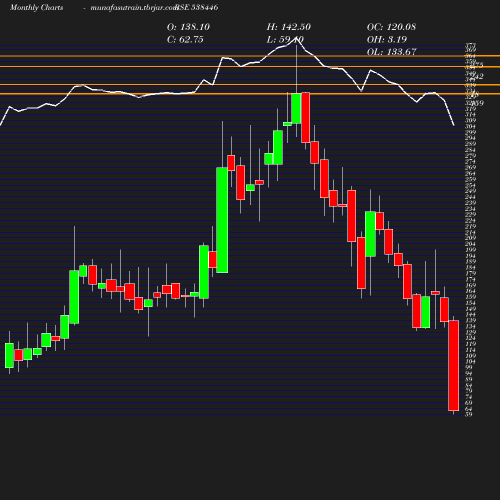Click the "309" price axis label
The height and width of the screenshot is (500, 500).
[470, 120]
